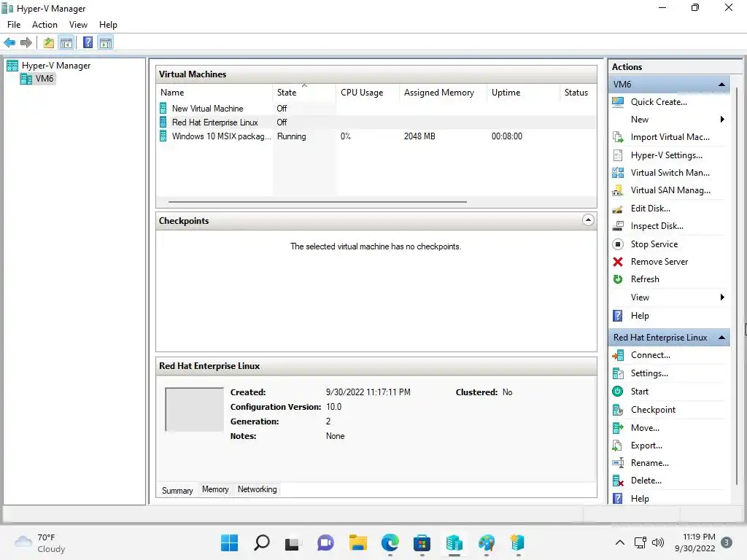Open taskbar Search
747x560 pixels.
pos(262,542)
